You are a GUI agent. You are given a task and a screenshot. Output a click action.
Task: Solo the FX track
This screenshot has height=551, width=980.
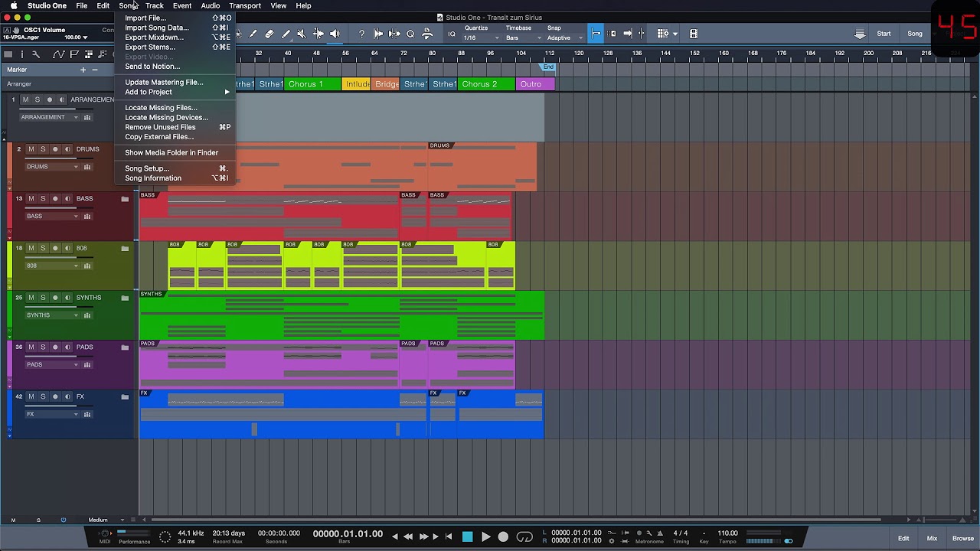pyautogui.click(x=43, y=397)
